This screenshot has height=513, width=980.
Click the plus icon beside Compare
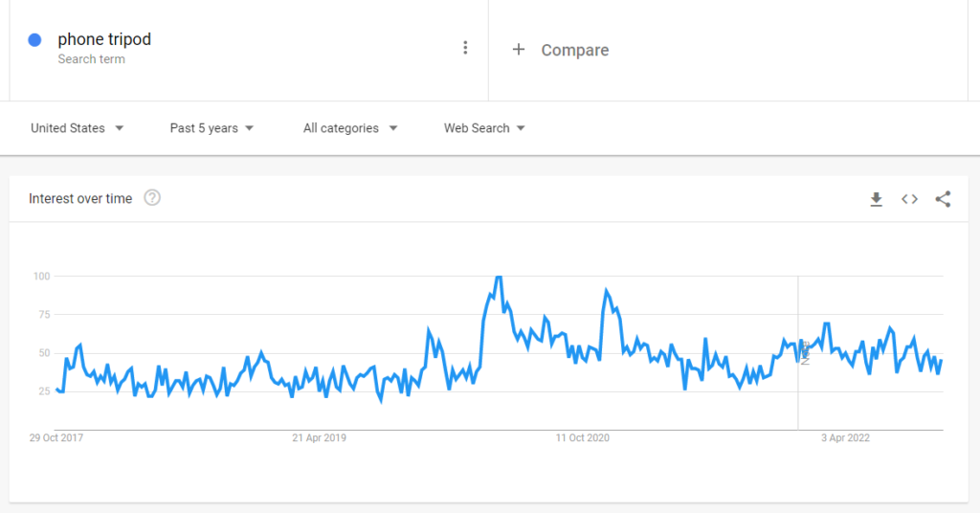click(519, 50)
